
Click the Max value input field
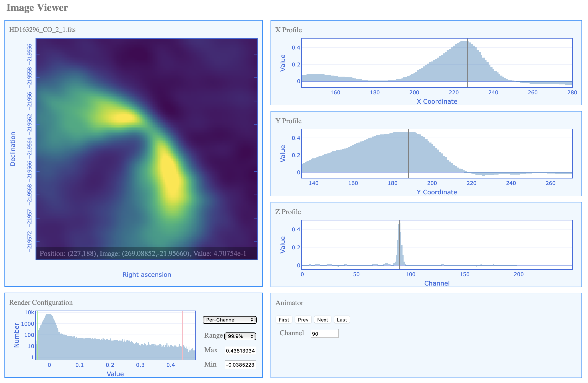[x=240, y=350]
